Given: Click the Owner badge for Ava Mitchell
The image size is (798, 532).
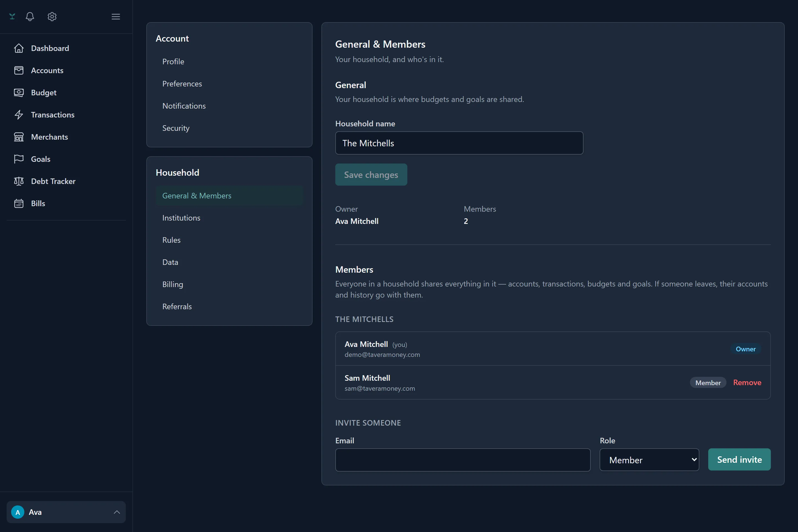Looking at the screenshot, I should [x=745, y=349].
